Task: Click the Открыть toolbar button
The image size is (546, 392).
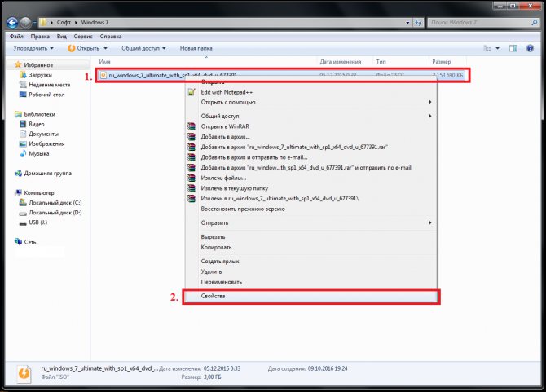Action: click(x=84, y=48)
